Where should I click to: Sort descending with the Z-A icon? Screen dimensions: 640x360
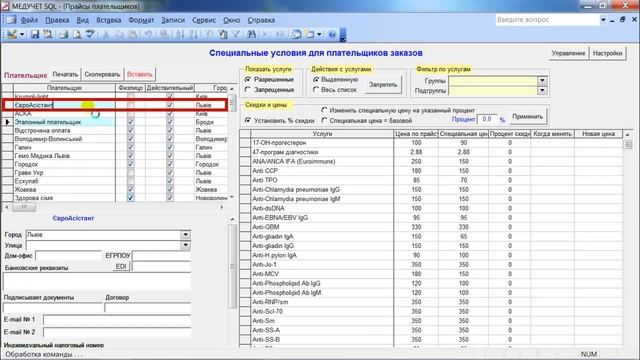[193, 35]
